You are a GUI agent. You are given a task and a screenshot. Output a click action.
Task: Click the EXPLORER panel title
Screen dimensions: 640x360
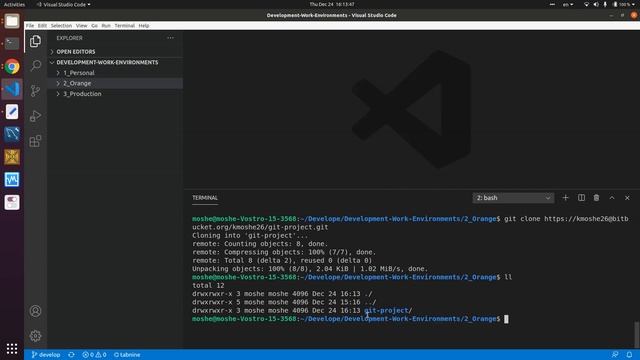pyautogui.click(x=69, y=38)
